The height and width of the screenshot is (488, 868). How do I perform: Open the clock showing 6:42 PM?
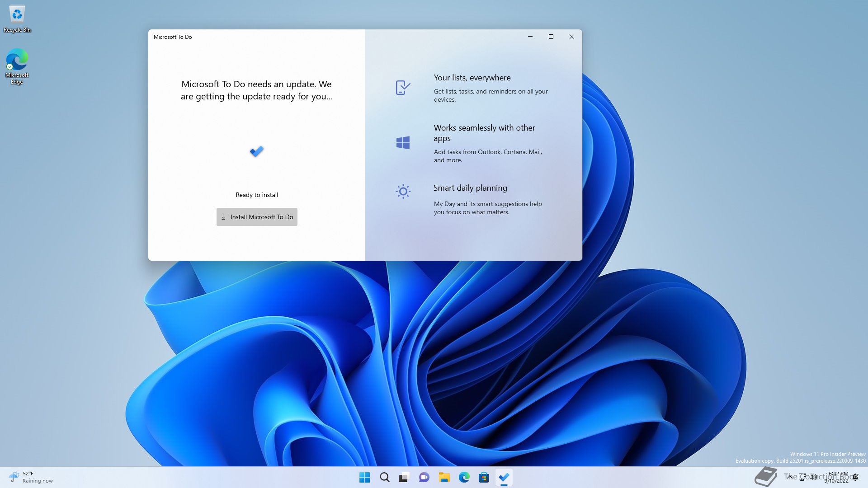(x=837, y=477)
